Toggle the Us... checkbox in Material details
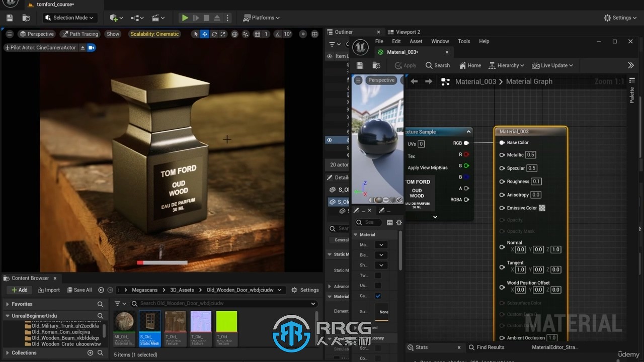Image resolution: width=644 pixels, height=362 pixels. [378, 286]
